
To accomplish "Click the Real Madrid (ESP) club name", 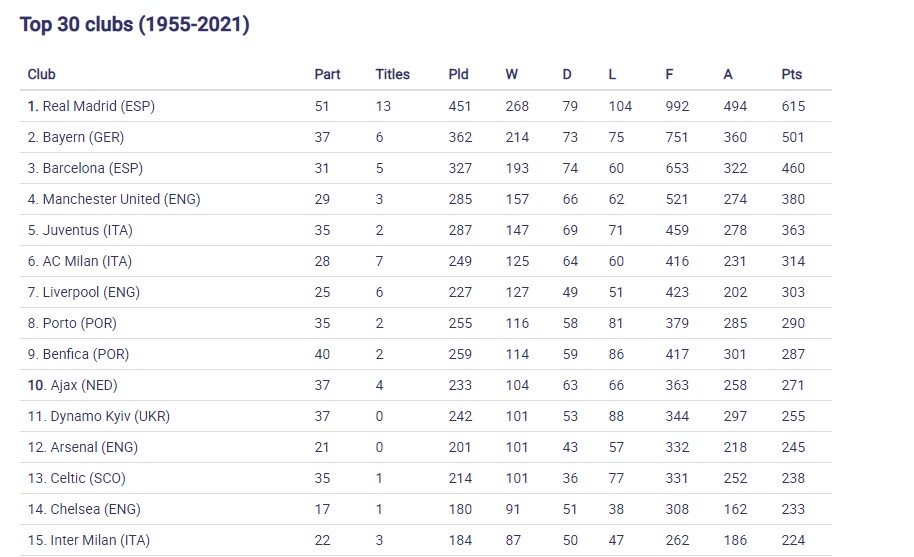I will (98, 106).
